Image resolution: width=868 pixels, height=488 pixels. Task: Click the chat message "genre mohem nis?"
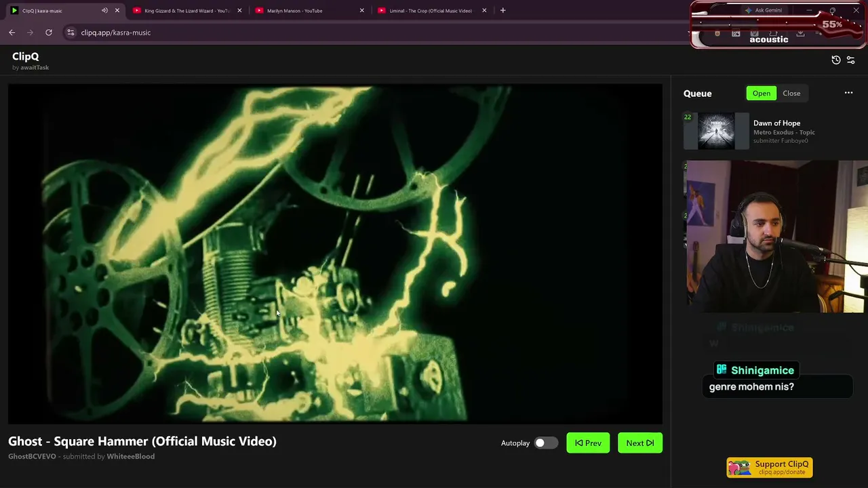coord(751,387)
